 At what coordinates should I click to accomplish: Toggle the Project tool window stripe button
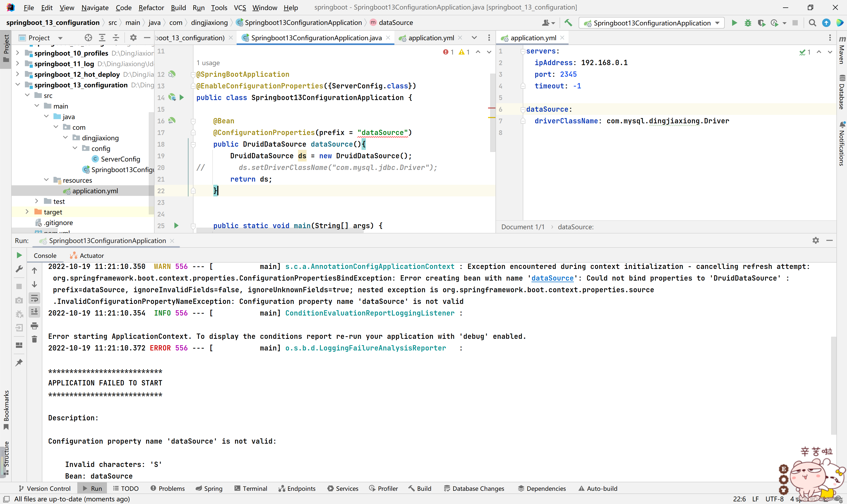[6, 49]
